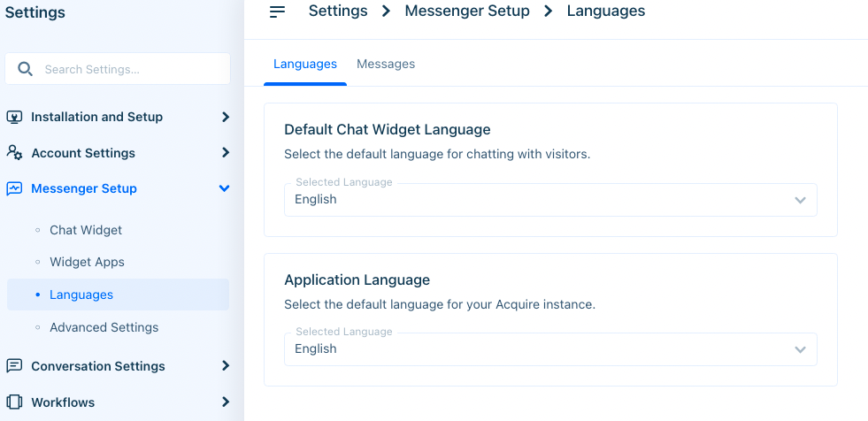The image size is (868, 421).
Task: Click the Installation and Setup monitor icon
Action: [14, 117]
